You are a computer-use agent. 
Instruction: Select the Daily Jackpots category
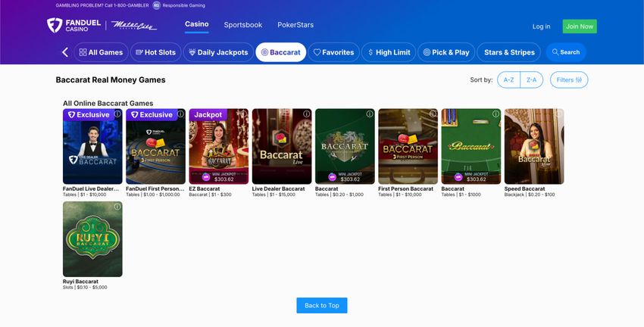218,52
